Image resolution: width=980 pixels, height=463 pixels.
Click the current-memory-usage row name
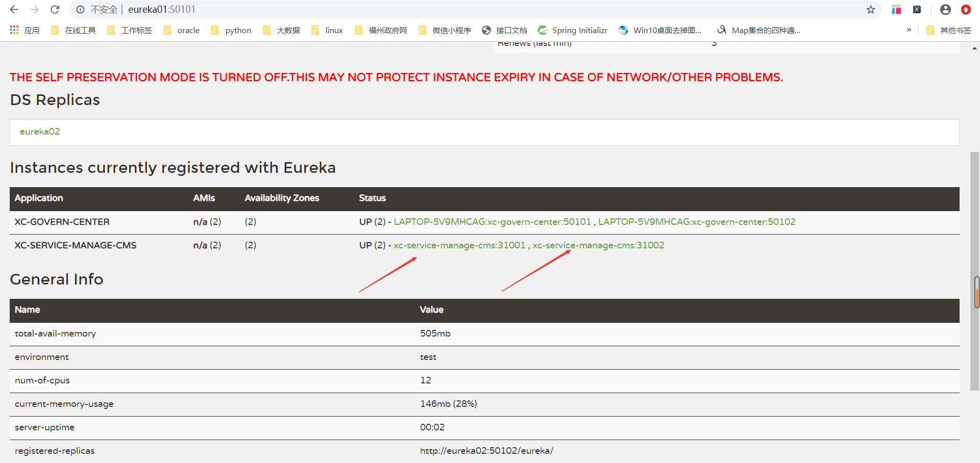[x=64, y=404]
